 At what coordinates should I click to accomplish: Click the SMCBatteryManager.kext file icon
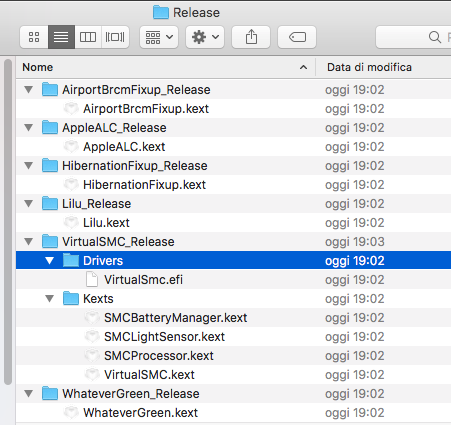[92, 318]
